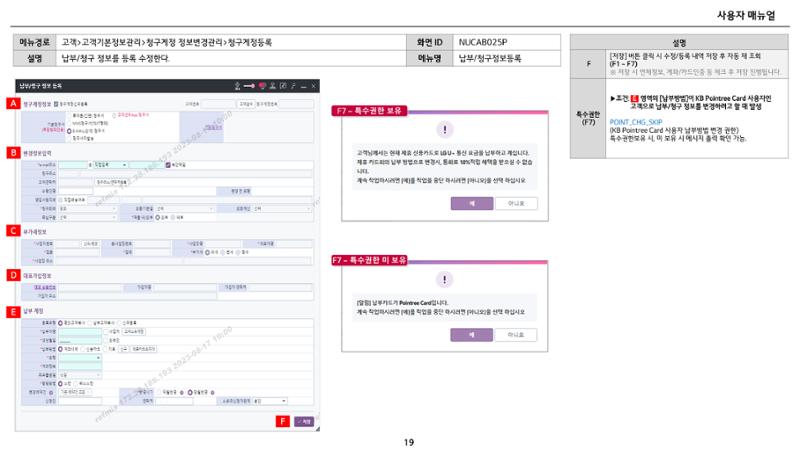Click the 고객검색 button near the 고객번호 field

246,104
